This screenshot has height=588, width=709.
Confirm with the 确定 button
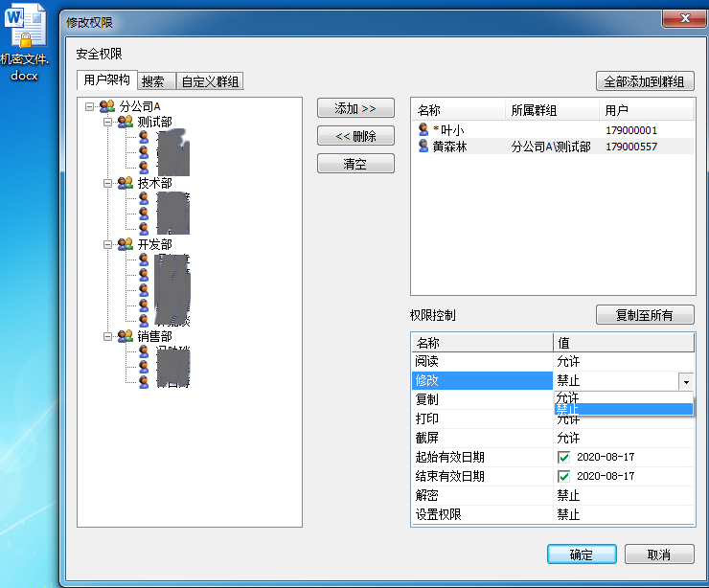[x=582, y=554]
